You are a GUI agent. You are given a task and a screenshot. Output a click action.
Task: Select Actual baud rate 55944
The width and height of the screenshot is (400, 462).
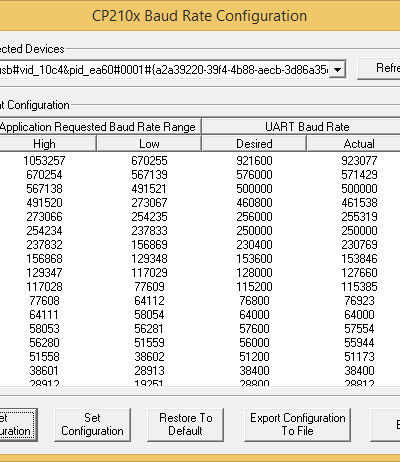click(x=359, y=343)
